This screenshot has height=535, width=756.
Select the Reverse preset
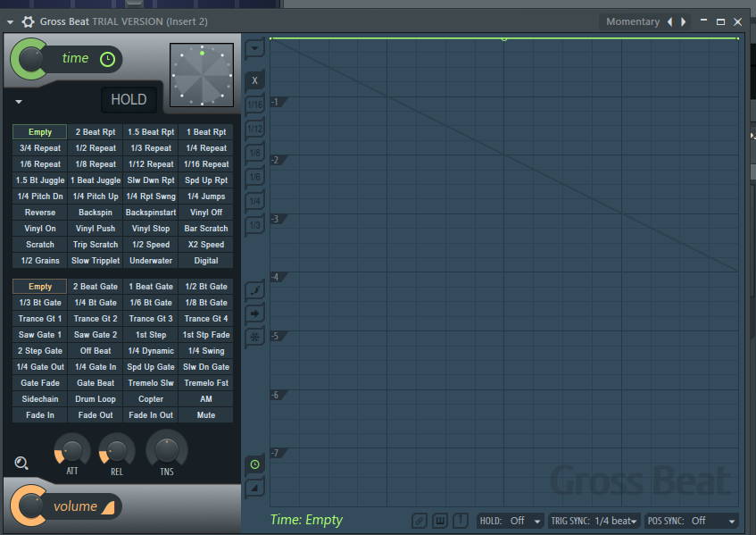40,213
